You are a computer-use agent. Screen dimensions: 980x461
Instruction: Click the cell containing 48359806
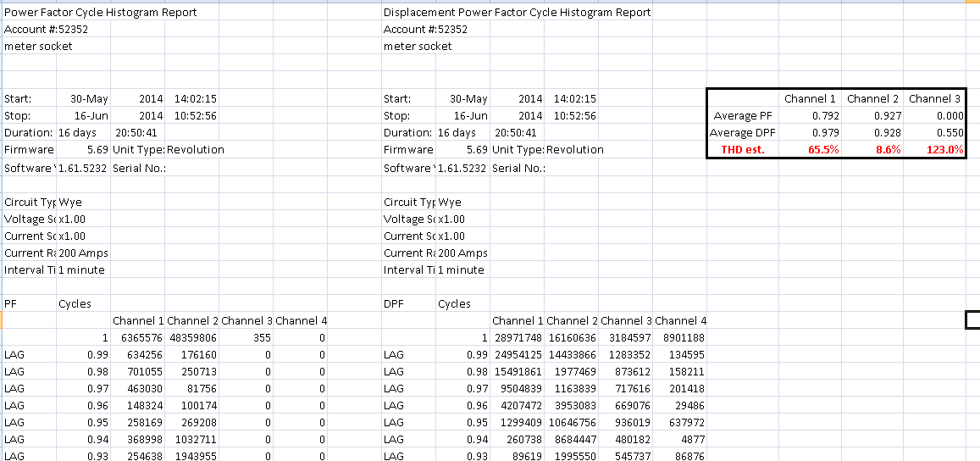click(x=191, y=337)
